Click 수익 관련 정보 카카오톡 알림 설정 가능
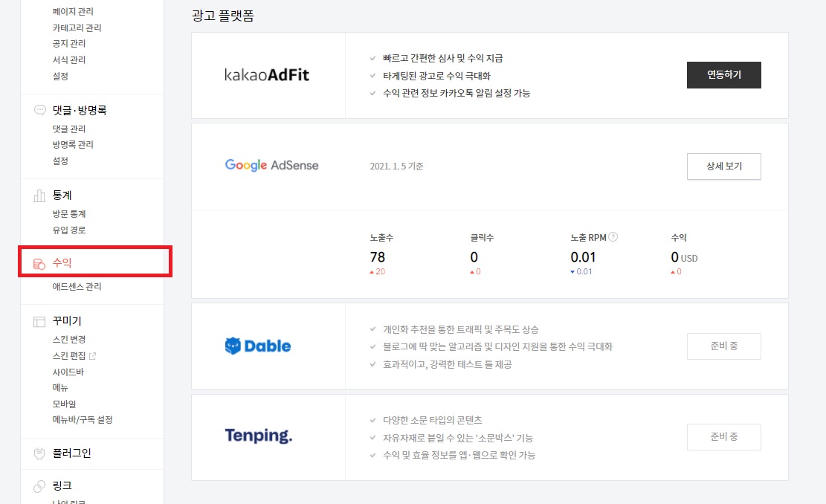The image size is (826, 504). pos(456,93)
